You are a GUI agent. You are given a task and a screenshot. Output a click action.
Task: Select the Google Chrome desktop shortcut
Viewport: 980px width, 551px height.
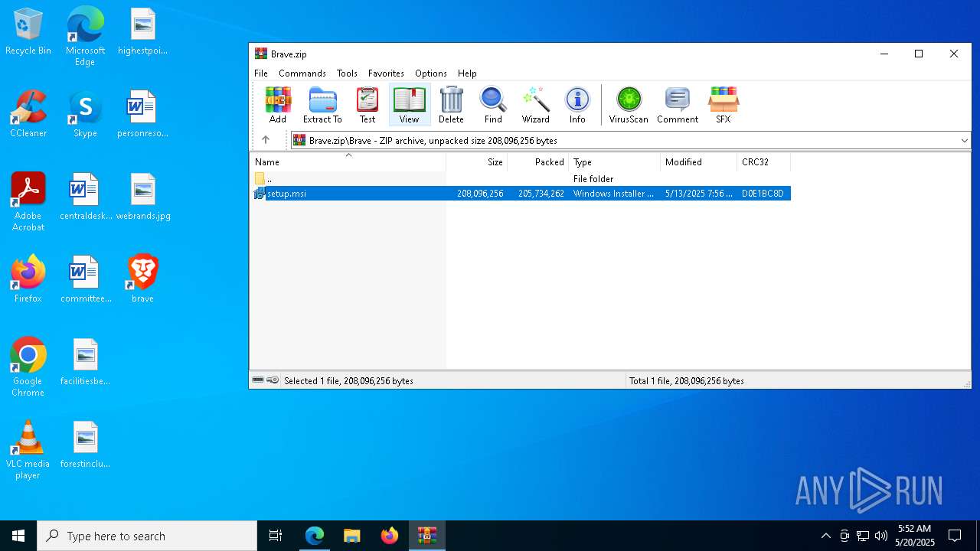point(28,368)
